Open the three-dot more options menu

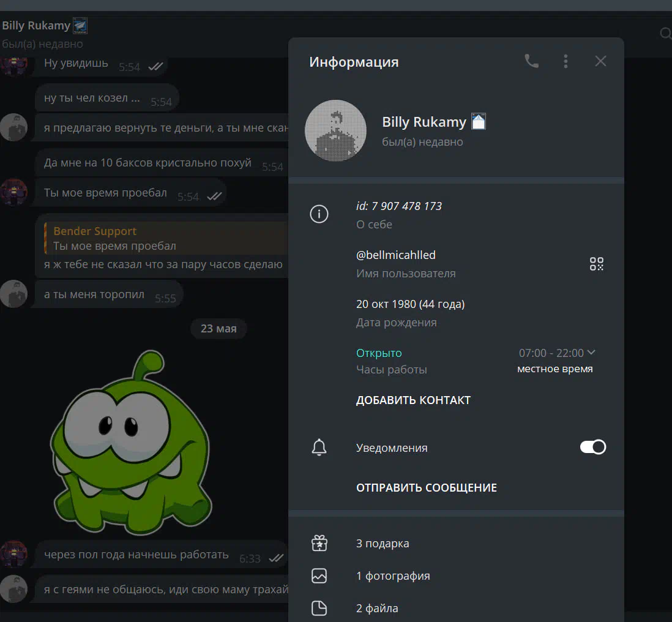(x=566, y=61)
